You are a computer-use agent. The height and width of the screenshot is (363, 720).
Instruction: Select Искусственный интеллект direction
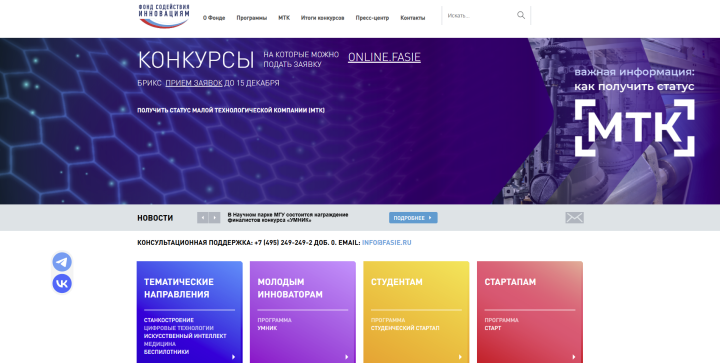coord(185,336)
